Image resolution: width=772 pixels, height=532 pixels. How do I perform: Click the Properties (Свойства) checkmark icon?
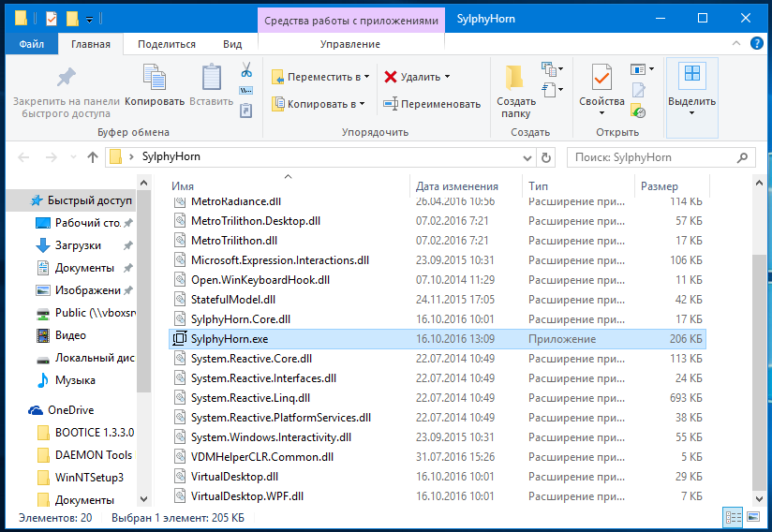601,77
